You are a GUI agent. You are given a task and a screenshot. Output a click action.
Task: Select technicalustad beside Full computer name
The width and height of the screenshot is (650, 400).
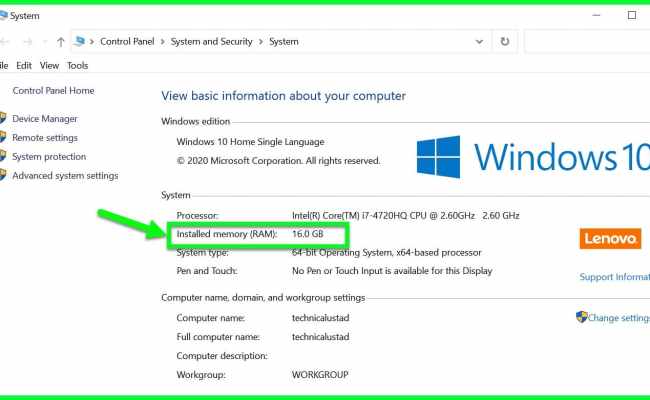(x=320, y=337)
